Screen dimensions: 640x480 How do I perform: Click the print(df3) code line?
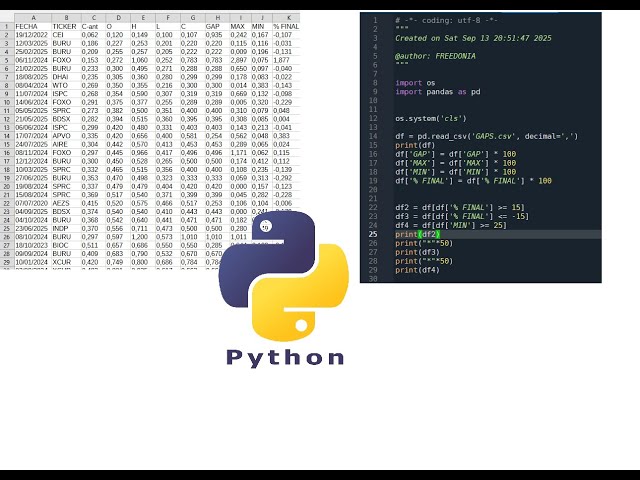point(417,252)
